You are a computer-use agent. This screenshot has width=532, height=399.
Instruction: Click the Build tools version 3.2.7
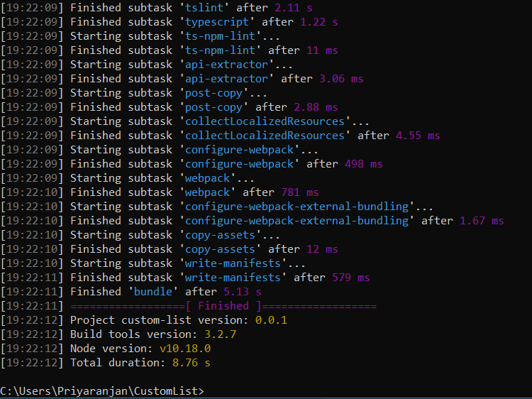[x=220, y=334]
